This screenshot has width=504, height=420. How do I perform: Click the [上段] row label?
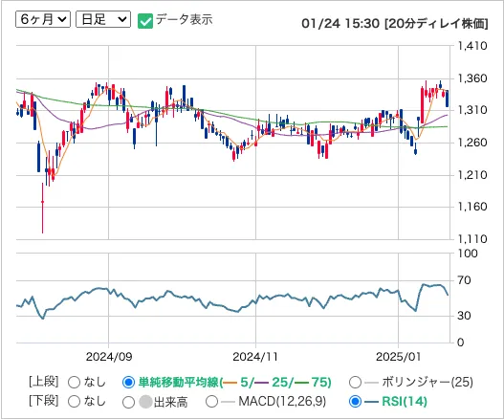coord(44,382)
